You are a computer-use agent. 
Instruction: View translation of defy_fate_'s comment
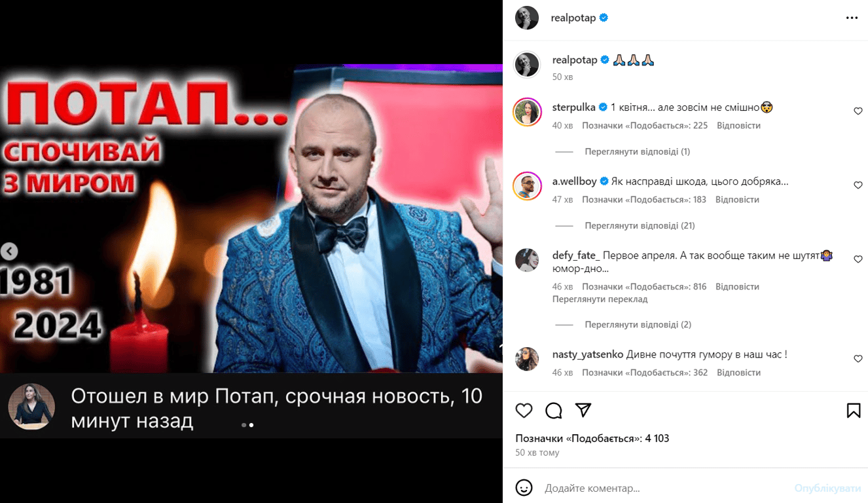[600, 299]
